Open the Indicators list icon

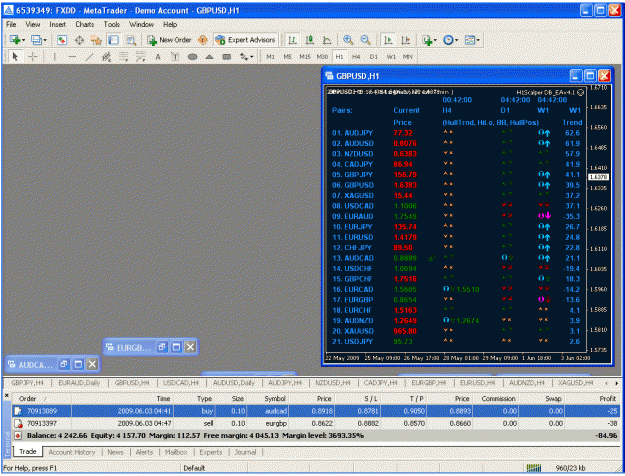427,40
